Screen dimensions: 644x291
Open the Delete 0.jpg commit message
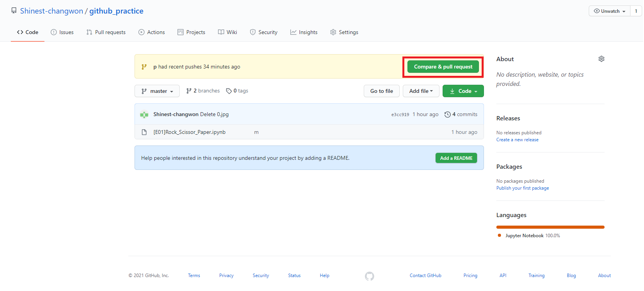click(x=215, y=115)
